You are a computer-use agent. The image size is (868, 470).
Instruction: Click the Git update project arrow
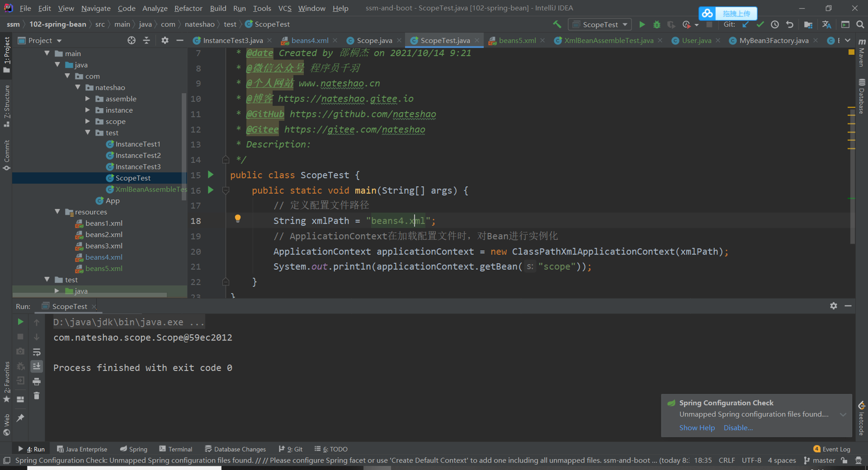click(746, 24)
